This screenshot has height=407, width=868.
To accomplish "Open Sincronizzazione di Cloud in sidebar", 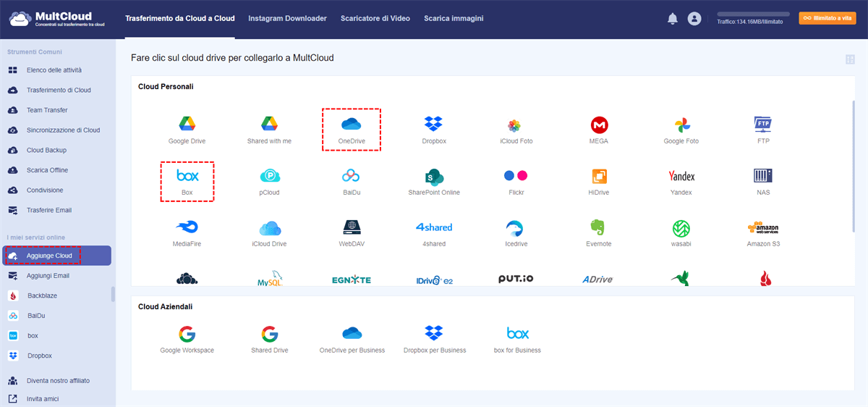I will 63,130.
